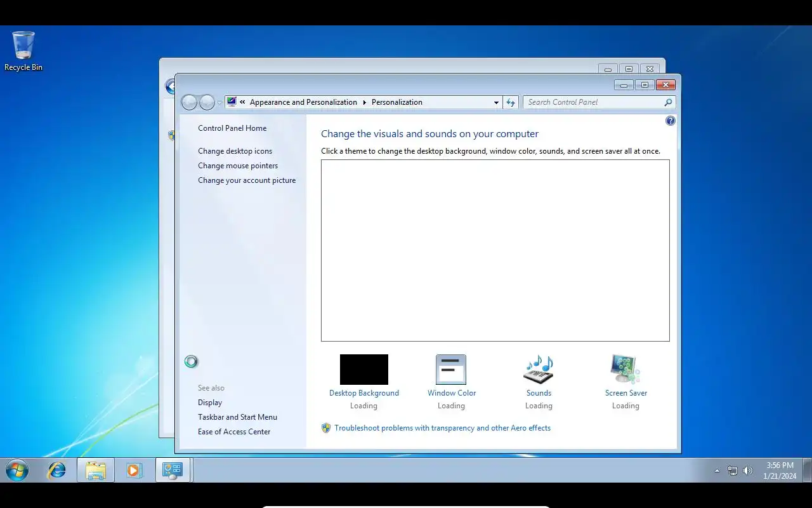Open the Display link under See also

point(210,403)
